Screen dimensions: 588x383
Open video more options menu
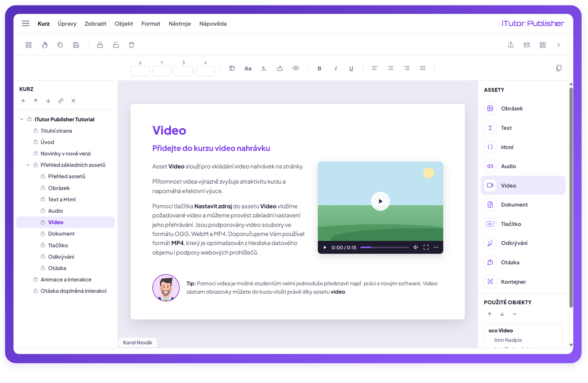click(436, 248)
